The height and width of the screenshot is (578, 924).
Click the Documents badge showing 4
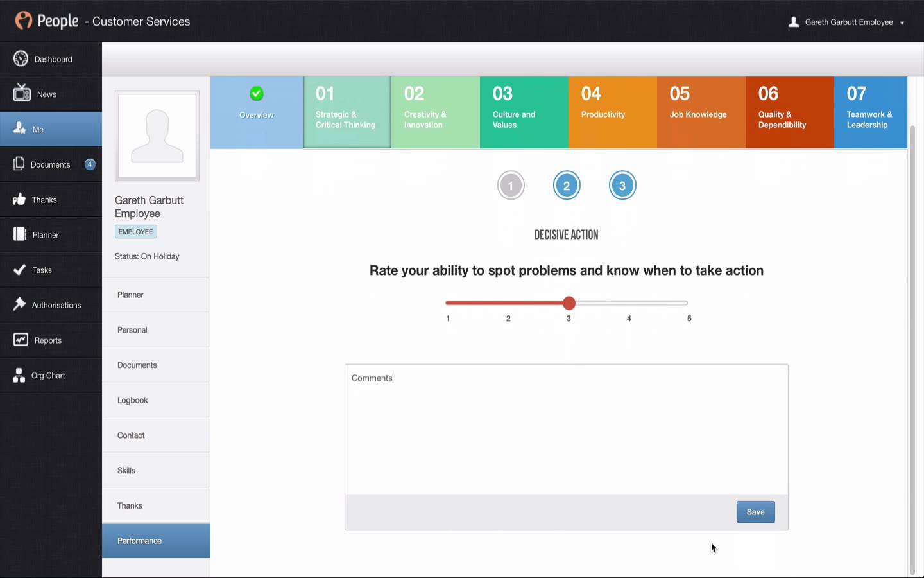[x=90, y=164]
